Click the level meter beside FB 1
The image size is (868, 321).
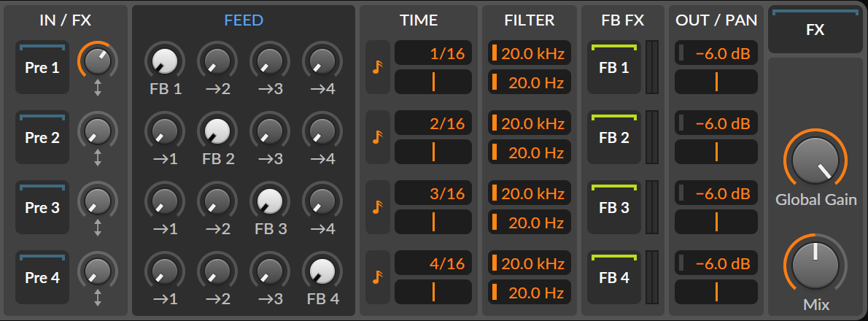654,67
